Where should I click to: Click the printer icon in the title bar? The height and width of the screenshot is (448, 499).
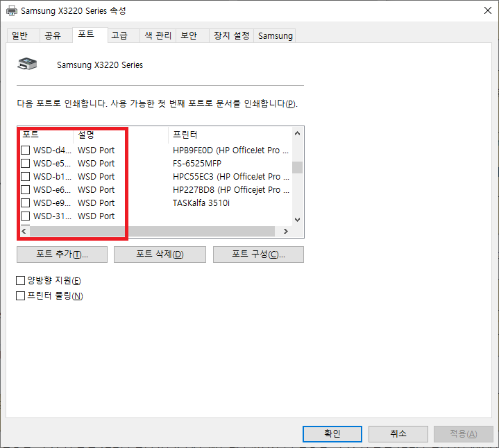(x=12, y=10)
